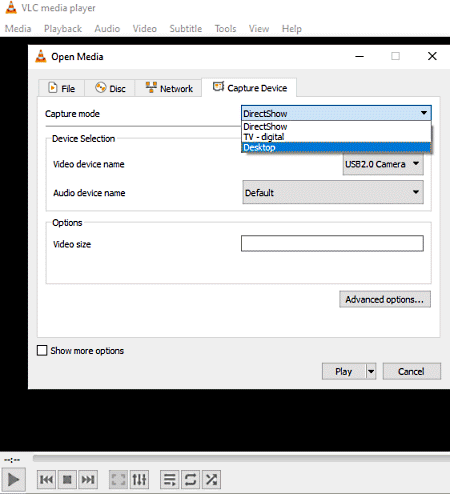The width and height of the screenshot is (450, 494).
Task: Open the Capture mode combo box
Action: point(336,113)
